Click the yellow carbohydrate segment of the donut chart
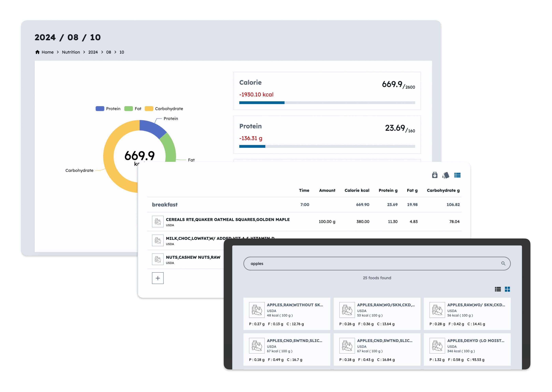Viewport: 552px width, 392px height. [109, 157]
